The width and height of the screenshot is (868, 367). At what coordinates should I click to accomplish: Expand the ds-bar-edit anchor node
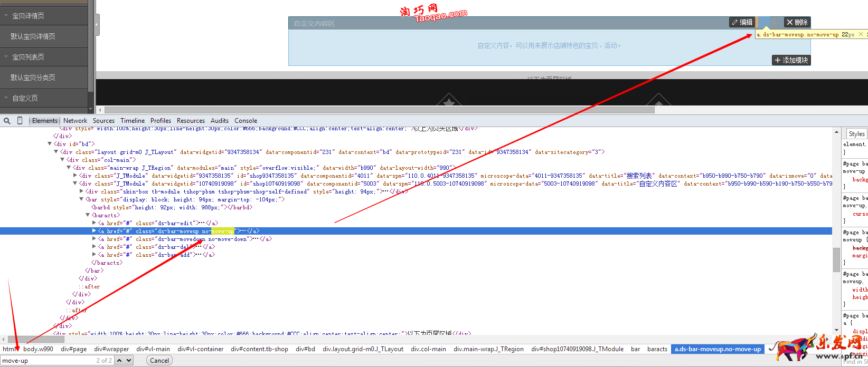pos(95,223)
